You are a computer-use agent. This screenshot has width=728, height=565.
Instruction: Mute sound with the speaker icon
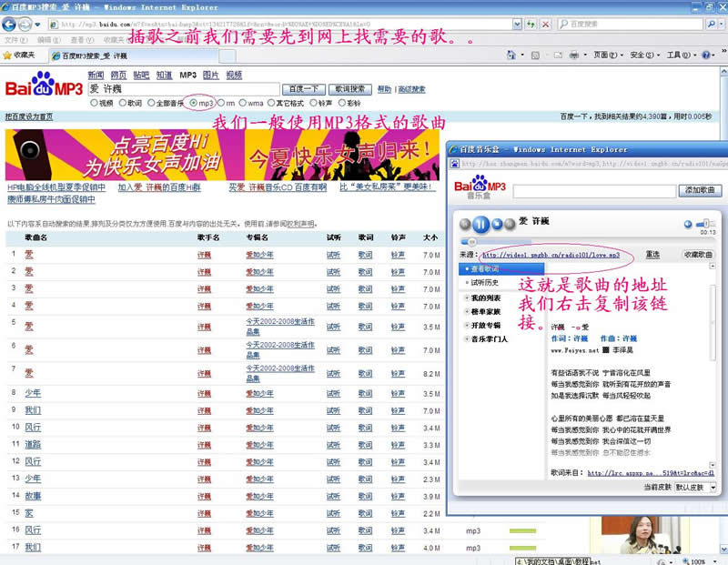pyautogui.click(x=688, y=224)
